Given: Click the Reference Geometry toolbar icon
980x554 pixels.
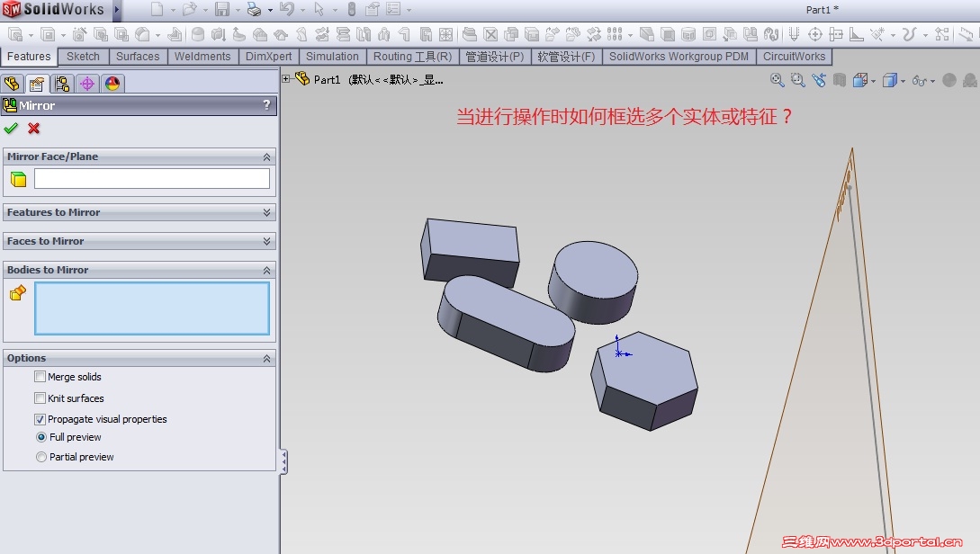Looking at the screenshot, I should 877,34.
